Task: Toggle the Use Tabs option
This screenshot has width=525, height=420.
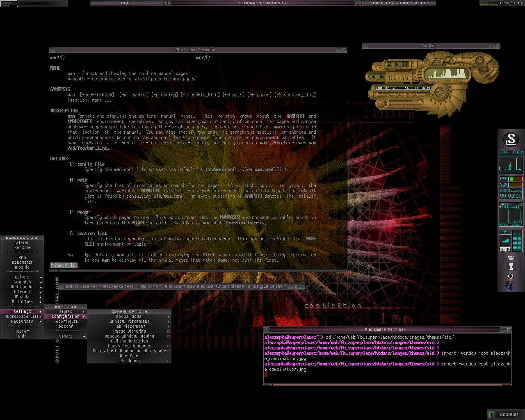Action: coord(129,356)
